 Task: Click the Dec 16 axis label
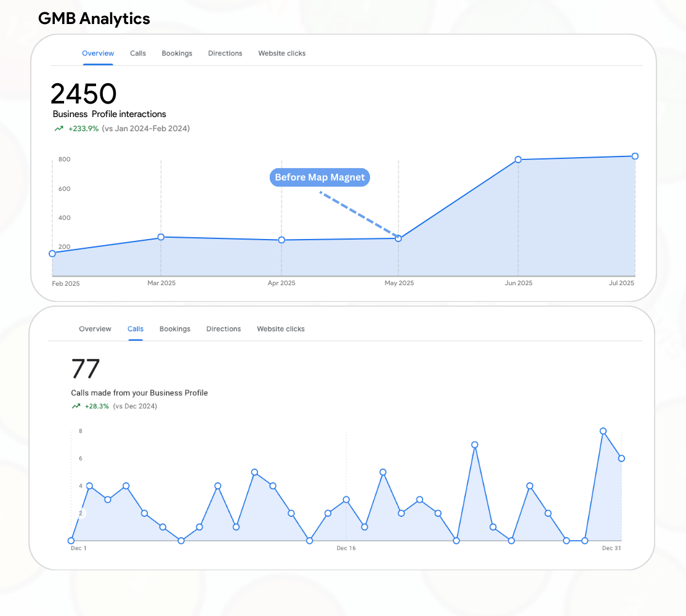pos(346,548)
